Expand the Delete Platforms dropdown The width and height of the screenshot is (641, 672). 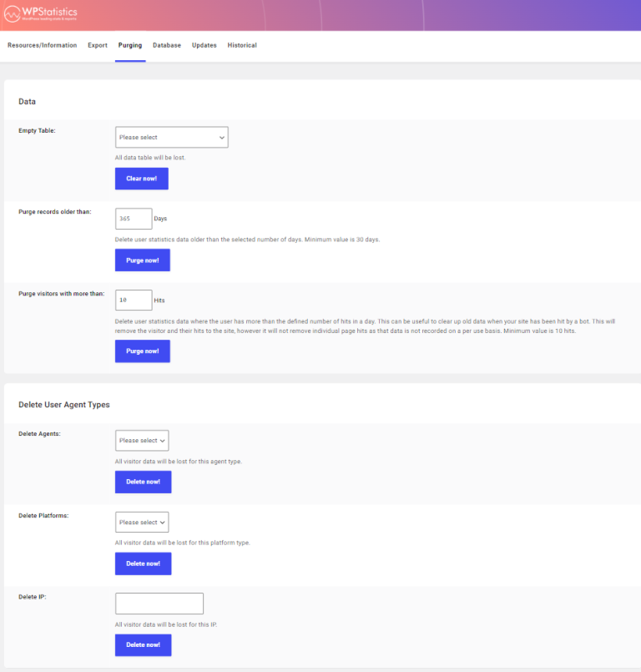142,523
